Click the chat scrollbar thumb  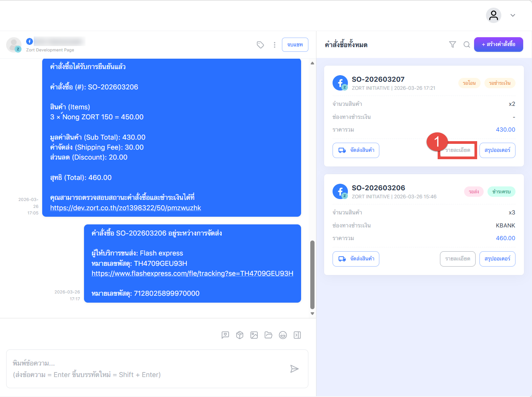click(312, 274)
